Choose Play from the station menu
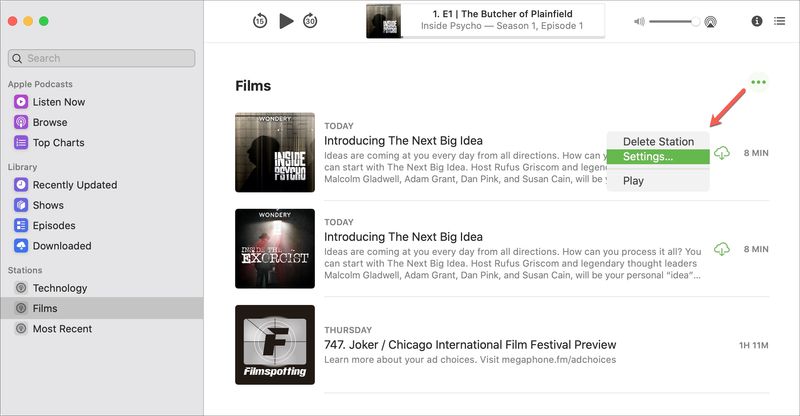The width and height of the screenshot is (800, 416). tap(658, 181)
